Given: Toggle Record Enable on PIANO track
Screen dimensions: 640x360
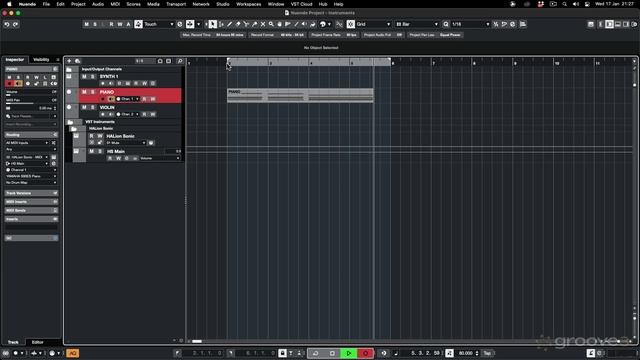Looking at the screenshot, I should pos(102,99).
